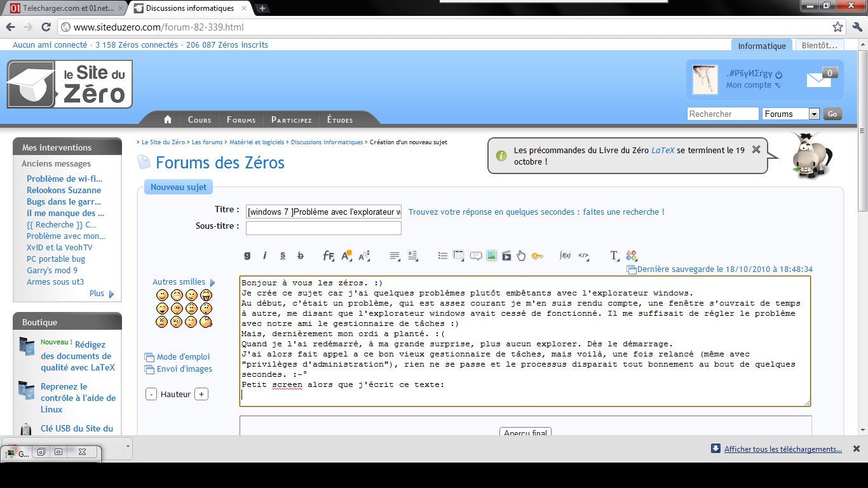The image size is (868, 488).
Task: Open the Forums navigation menu
Action: [x=241, y=119]
